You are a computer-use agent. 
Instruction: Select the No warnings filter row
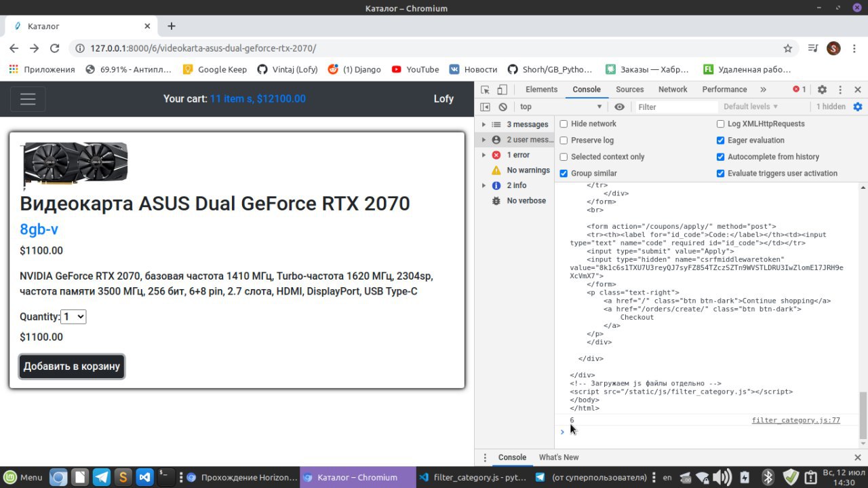point(515,170)
